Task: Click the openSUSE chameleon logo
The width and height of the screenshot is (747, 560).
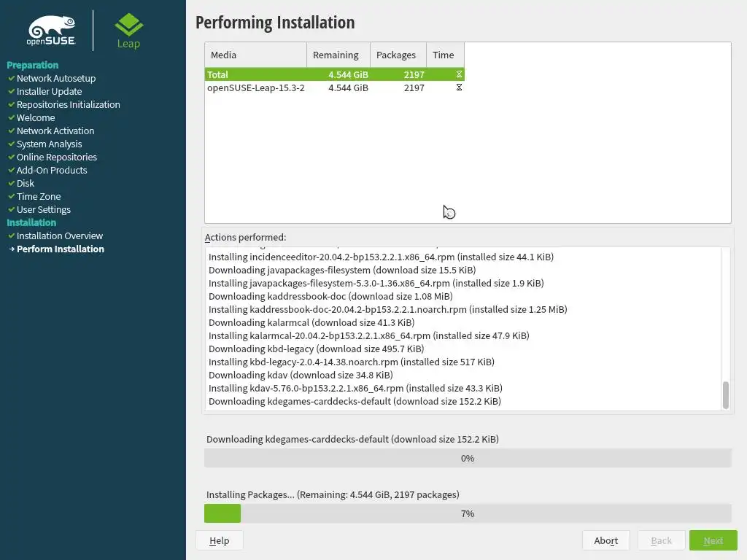Action: click(51, 31)
